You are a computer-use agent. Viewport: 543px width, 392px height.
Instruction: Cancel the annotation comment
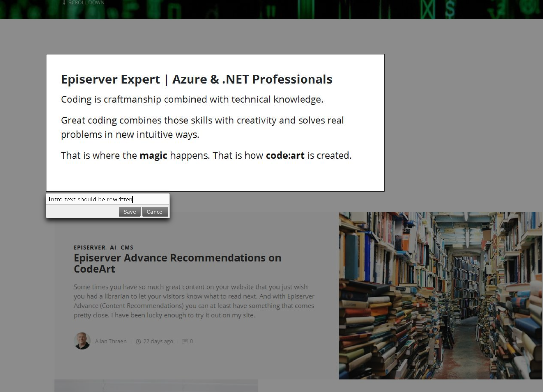click(155, 212)
